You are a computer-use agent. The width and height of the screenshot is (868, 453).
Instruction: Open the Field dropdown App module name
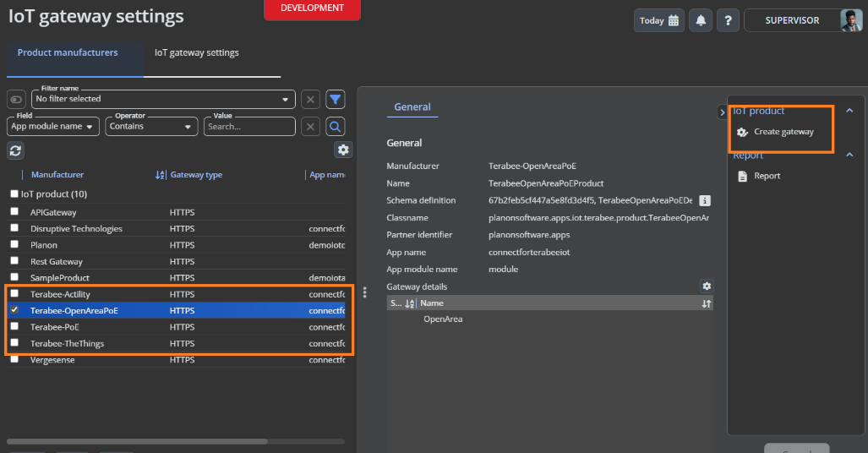(x=53, y=126)
